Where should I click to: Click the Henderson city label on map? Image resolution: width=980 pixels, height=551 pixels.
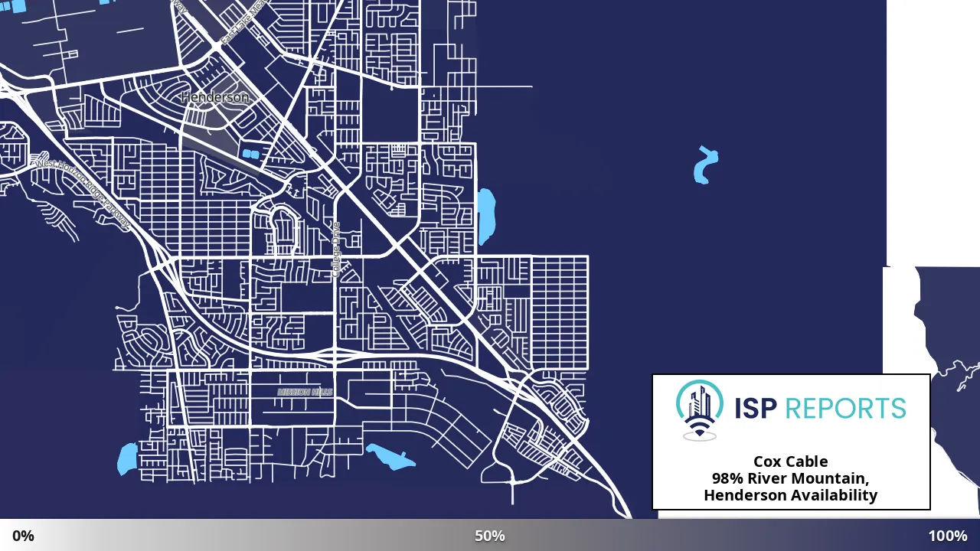(x=215, y=97)
